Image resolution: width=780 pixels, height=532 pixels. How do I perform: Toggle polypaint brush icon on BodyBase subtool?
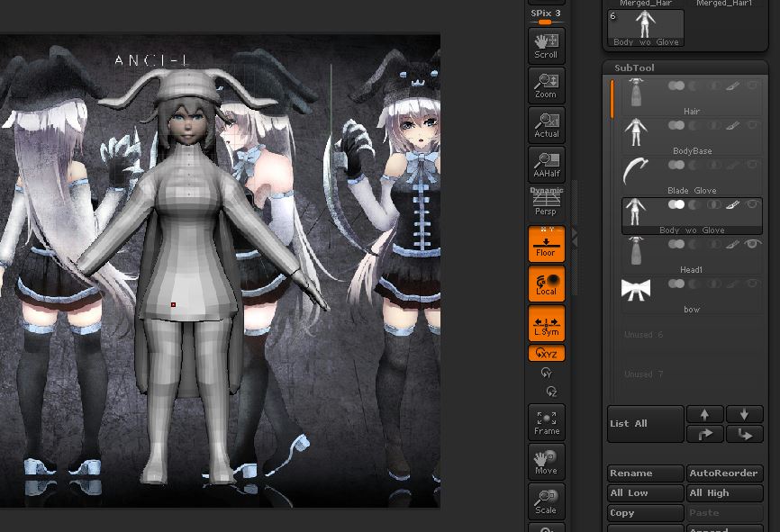click(x=733, y=125)
